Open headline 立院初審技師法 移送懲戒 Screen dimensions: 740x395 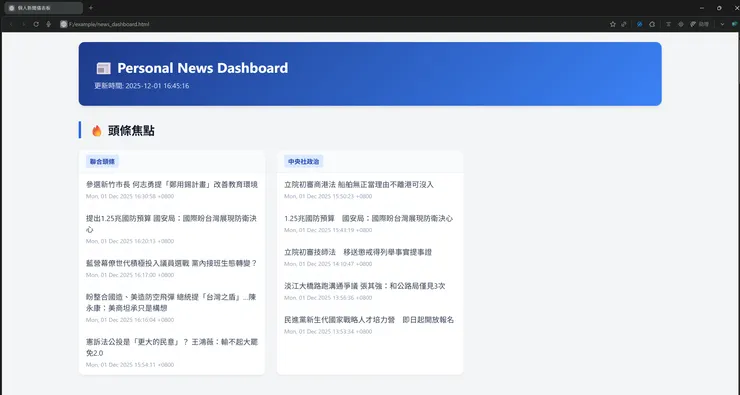[358, 252]
